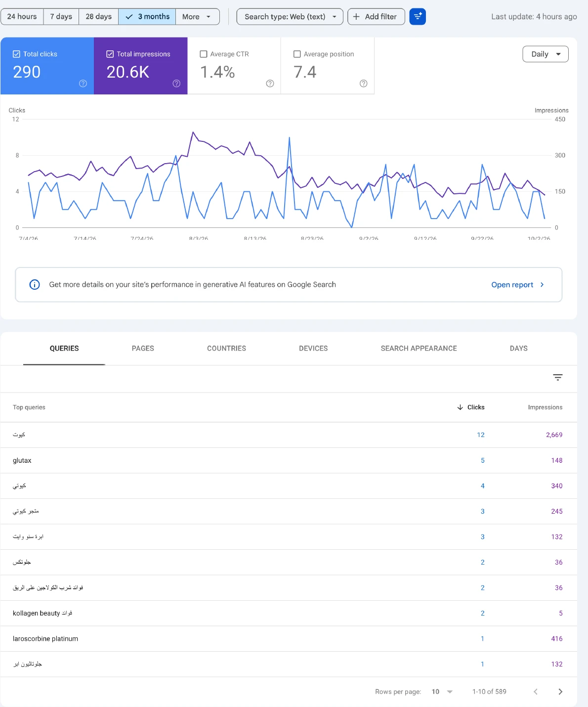Viewport: 588px width, 707px height.
Task: Open the Search type: Web (text) dropdown
Action: [x=290, y=17]
